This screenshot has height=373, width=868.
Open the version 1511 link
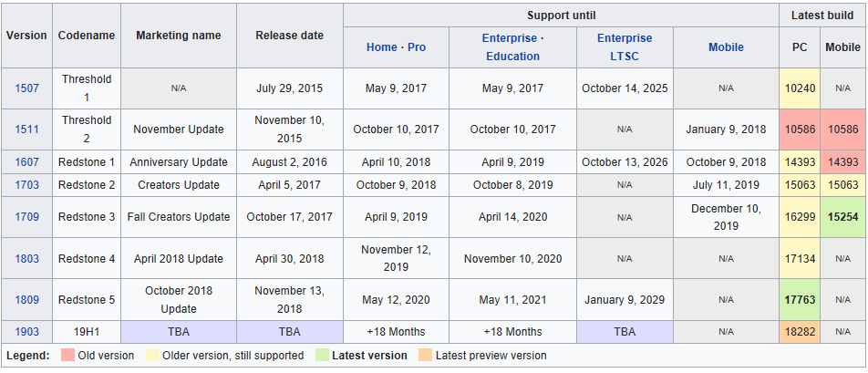tap(26, 130)
